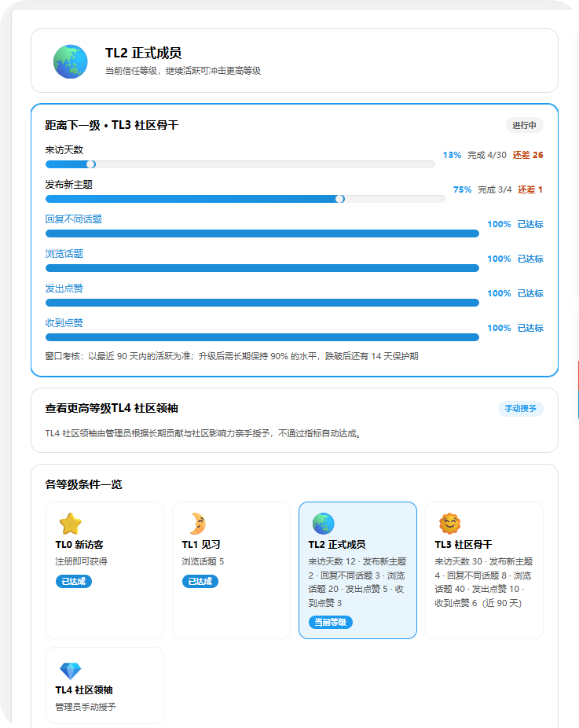Click the 浏览话题 full progress bar
The height and width of the screenshot is (728, 579).
tap(262, 268)
